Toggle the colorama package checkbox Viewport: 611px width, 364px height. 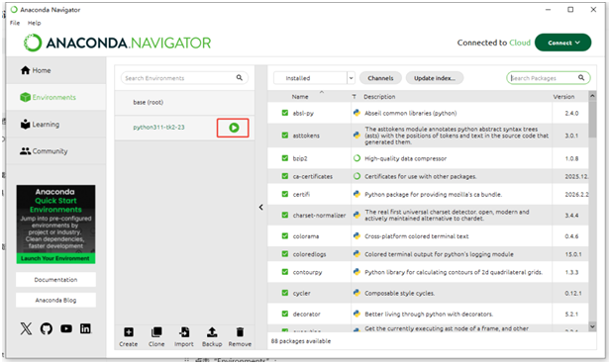pyautogui.click(x=285, y=236)
